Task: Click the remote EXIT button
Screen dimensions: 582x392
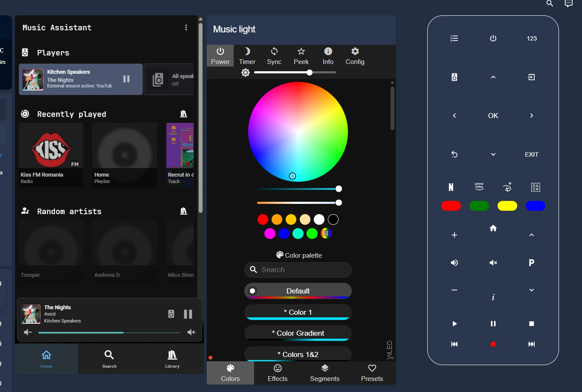Action: [532, 154]
